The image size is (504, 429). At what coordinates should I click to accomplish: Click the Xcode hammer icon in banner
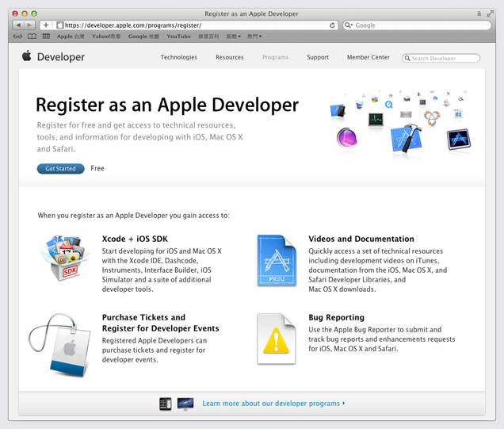pyautogui.click(x=406, y=138)
